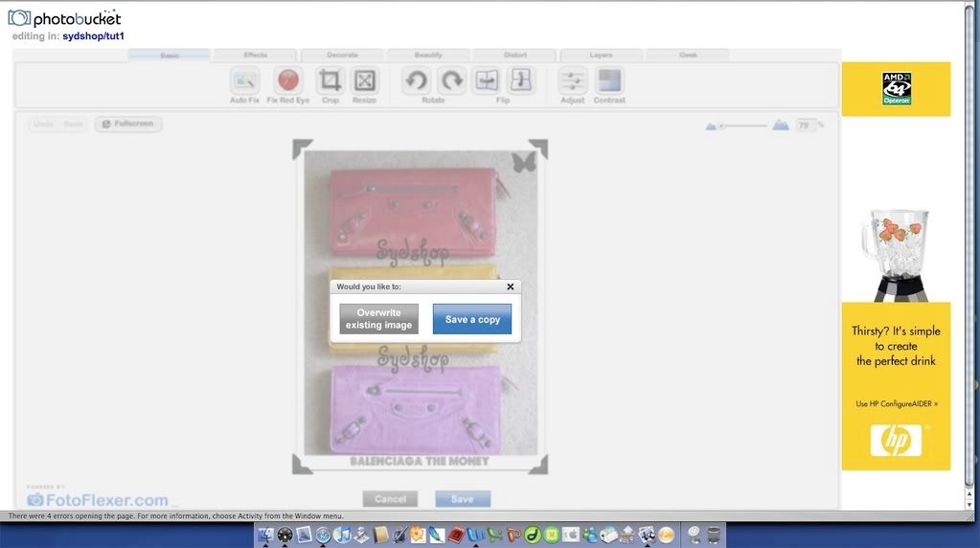Image resolution: width=980 pixels, height=548 pixels.
Task: Click the large mountain zoom-in icon
Action: pos(780,125)
